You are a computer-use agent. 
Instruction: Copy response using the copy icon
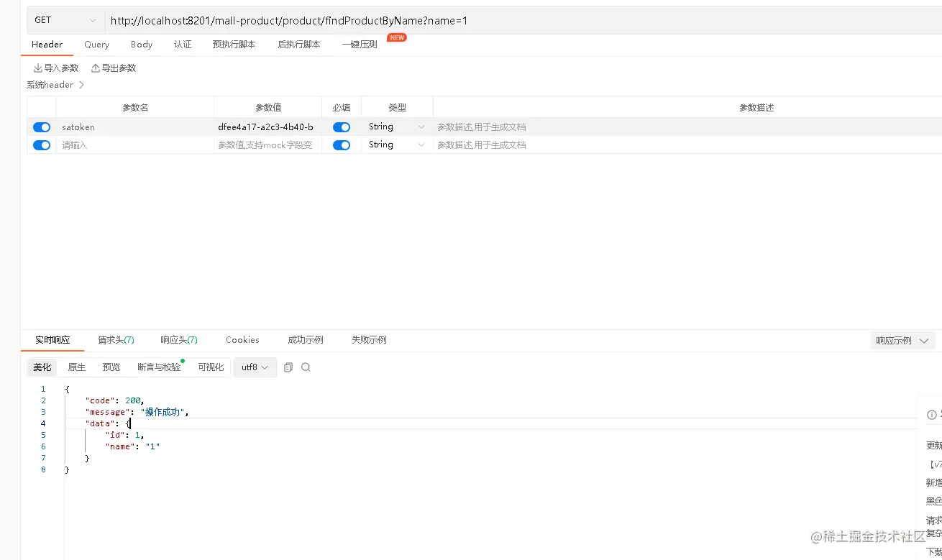click(288, 367)
